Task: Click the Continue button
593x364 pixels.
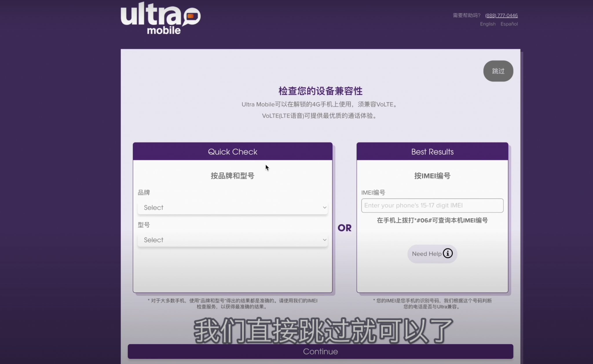Action: click(320, 351)
